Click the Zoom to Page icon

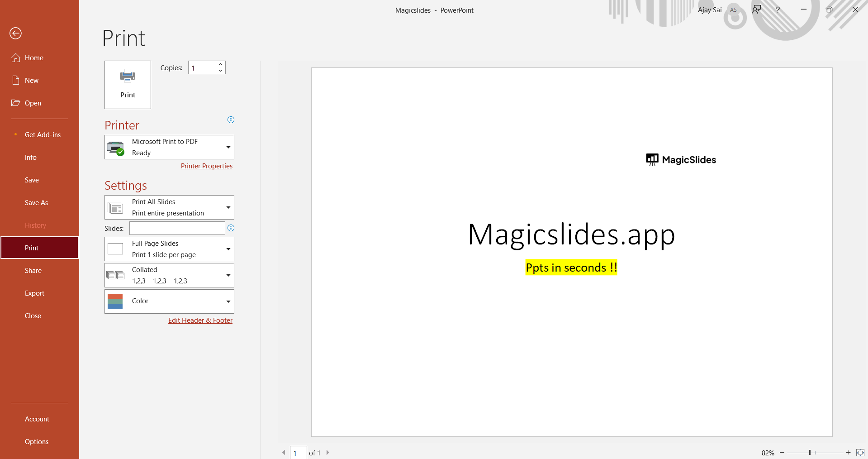[x=860, y=452]
